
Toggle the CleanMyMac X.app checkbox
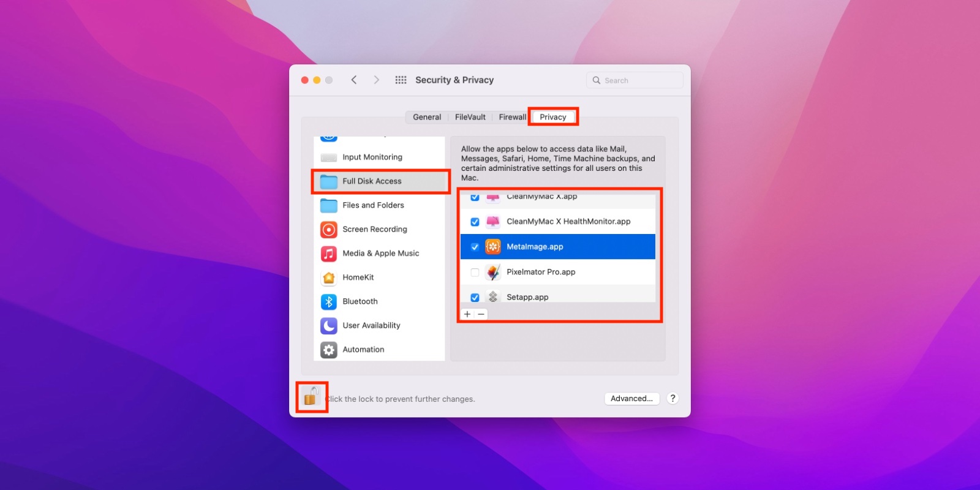tap(475, 197)
